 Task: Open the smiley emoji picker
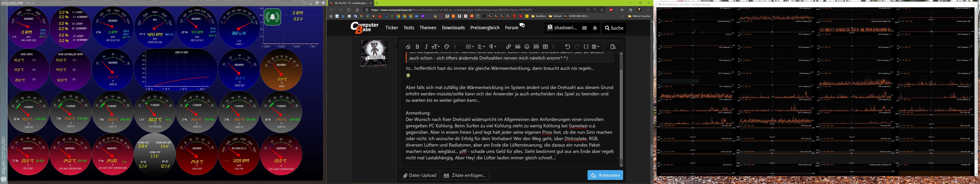(527, 47)
